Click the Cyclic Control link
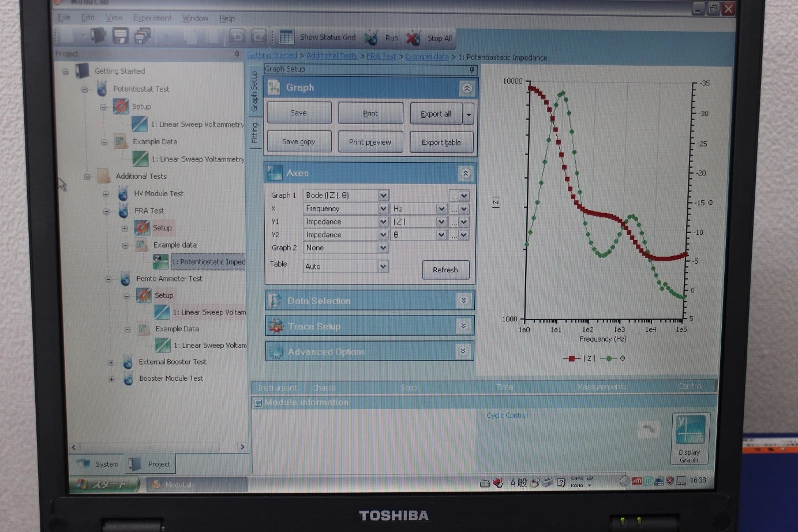Screen dimensions: 798x532 (507, 415)
